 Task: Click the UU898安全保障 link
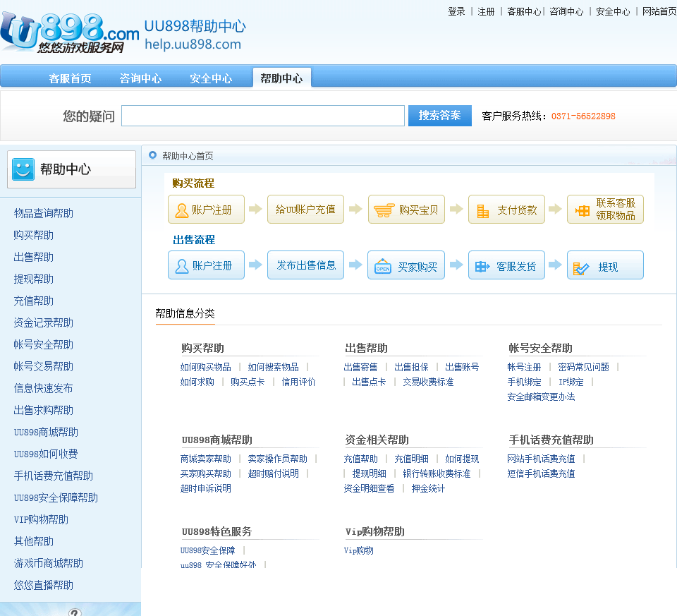[x=207, y=550]
